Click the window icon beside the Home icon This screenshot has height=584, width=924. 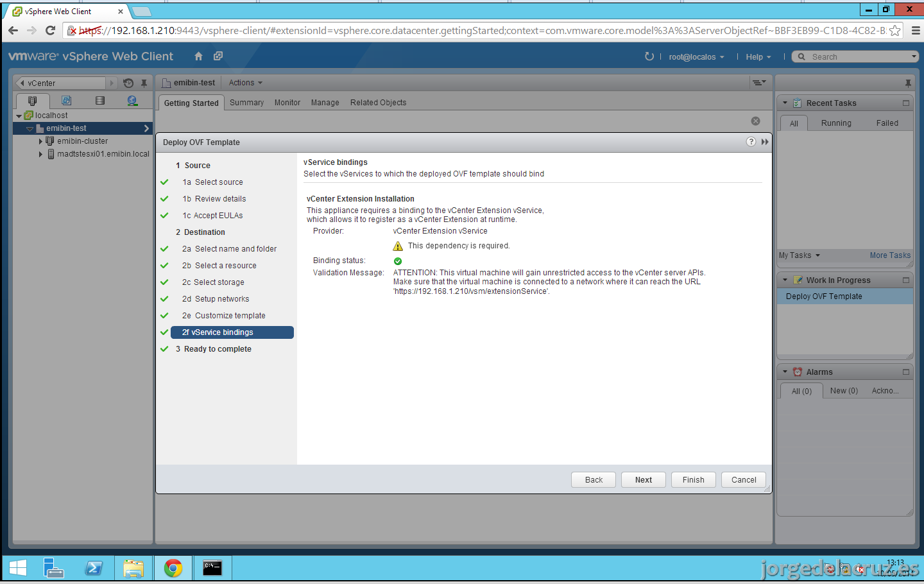[x=218, y=56]
